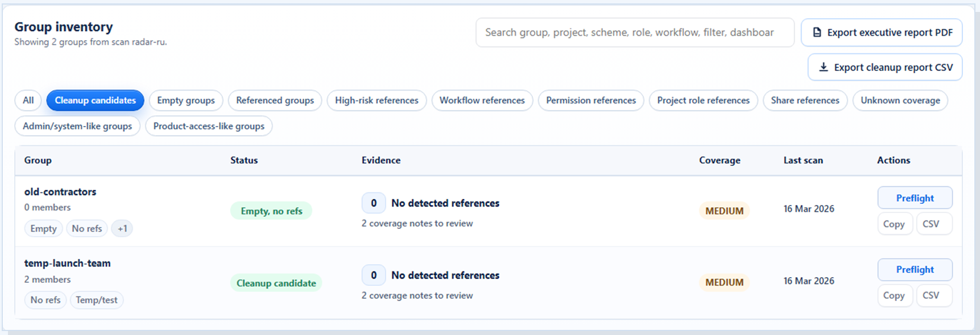The image size is (980, 335).
Task: Click the Group column header
Action: [x=37, y=160]
